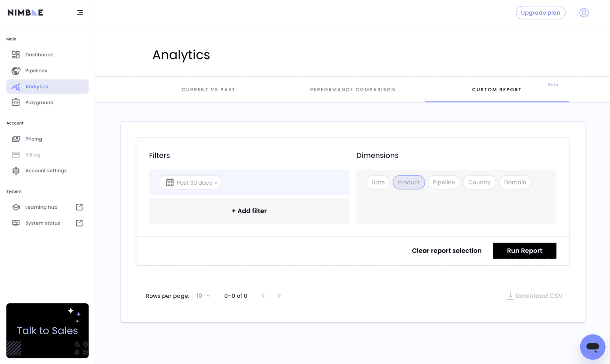
Task: Click the Upgrade plan button
Action: 541,13
